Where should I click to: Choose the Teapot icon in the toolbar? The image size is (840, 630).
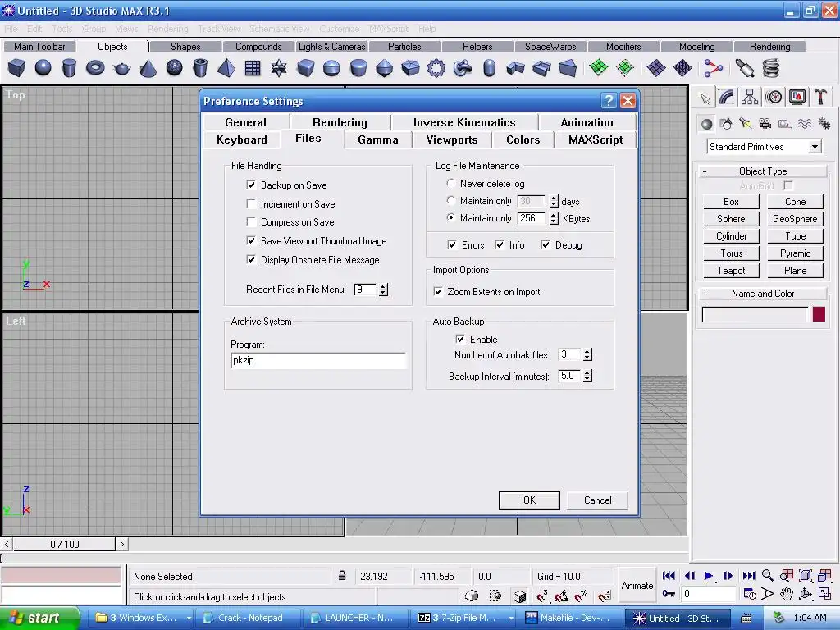[121, 68]
